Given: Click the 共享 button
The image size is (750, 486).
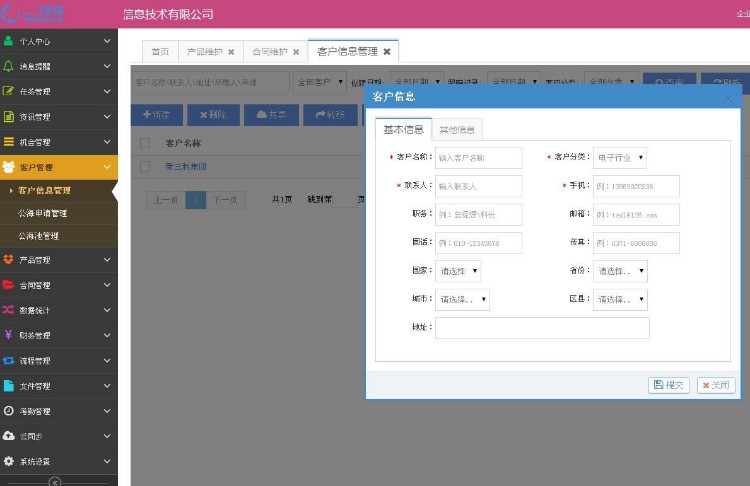Looking at the screenshot, I should [x=271, y=115].
